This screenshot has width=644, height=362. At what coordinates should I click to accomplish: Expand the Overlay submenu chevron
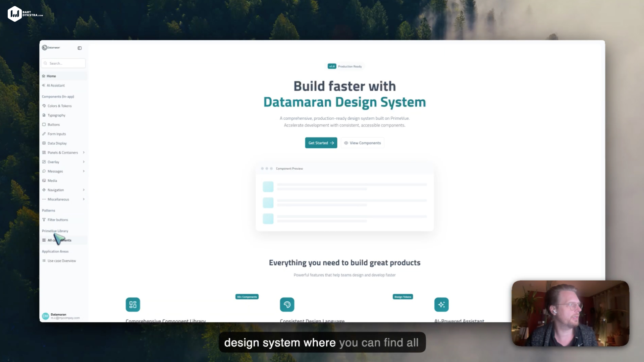click(84, 162)
